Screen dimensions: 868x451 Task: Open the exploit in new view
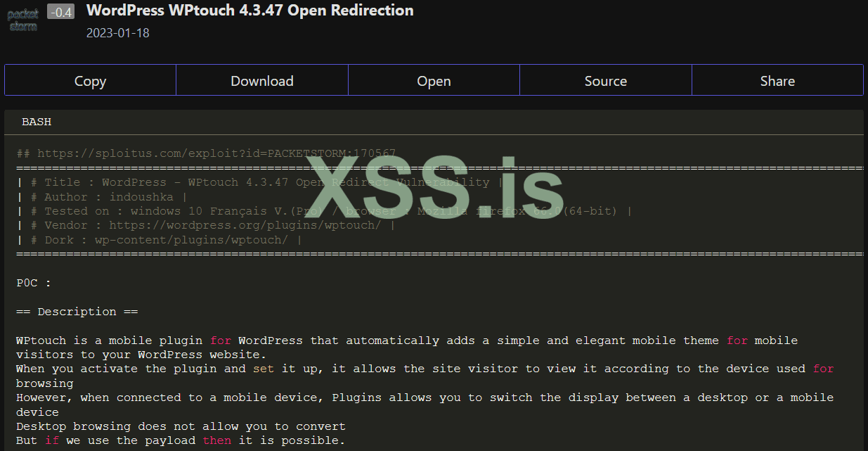pyautogui.click(x=434, y=80)
